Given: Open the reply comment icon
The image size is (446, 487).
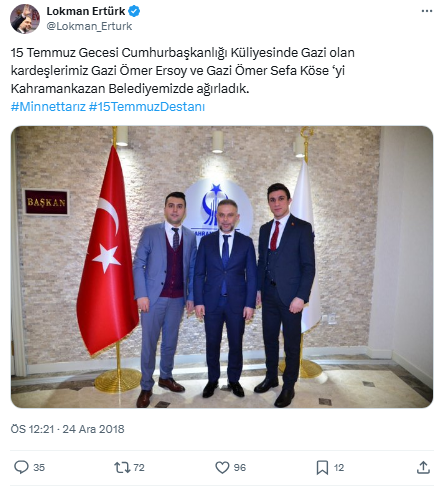Looking at the screenshot, I should pos(21,467).
